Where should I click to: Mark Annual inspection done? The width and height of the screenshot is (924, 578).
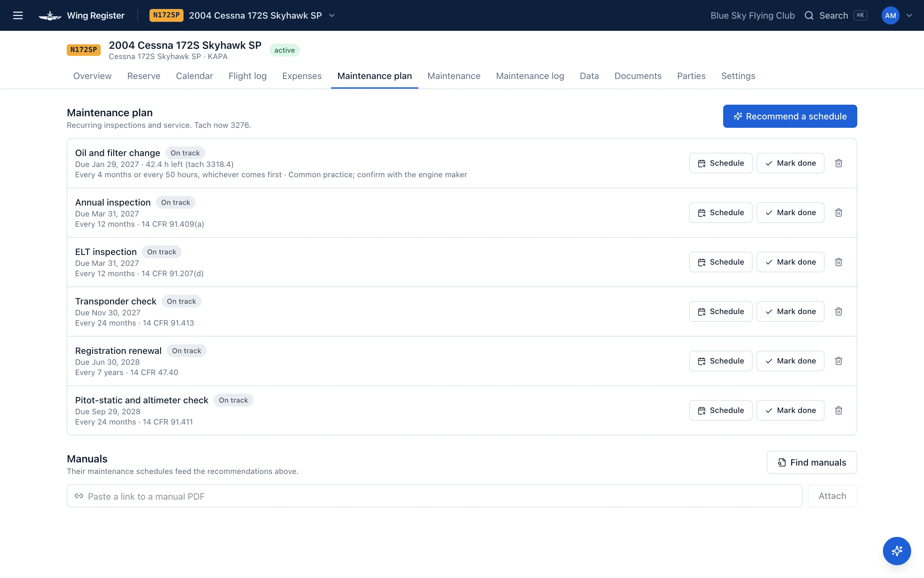(790, 213)
